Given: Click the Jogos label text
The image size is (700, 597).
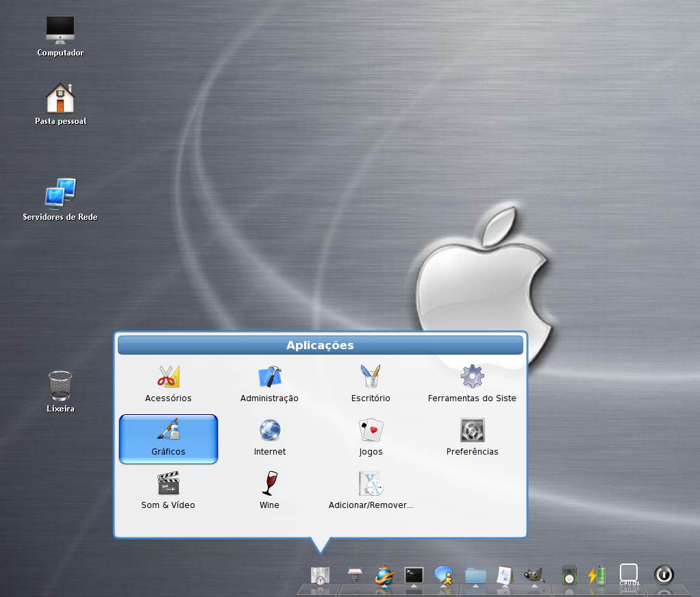Looking at the screenshot, I should (x=371, y=452).
